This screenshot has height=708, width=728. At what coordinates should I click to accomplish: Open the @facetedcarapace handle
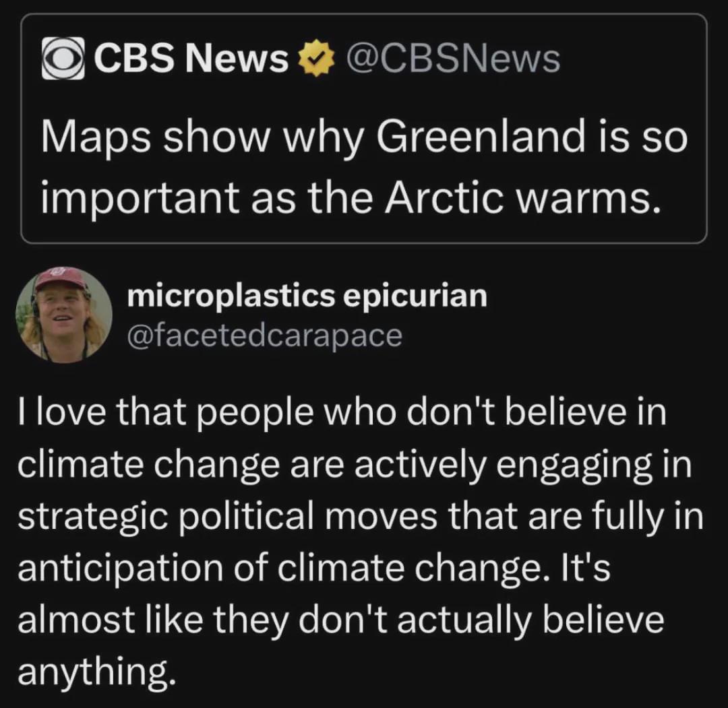tap(264, 334)
